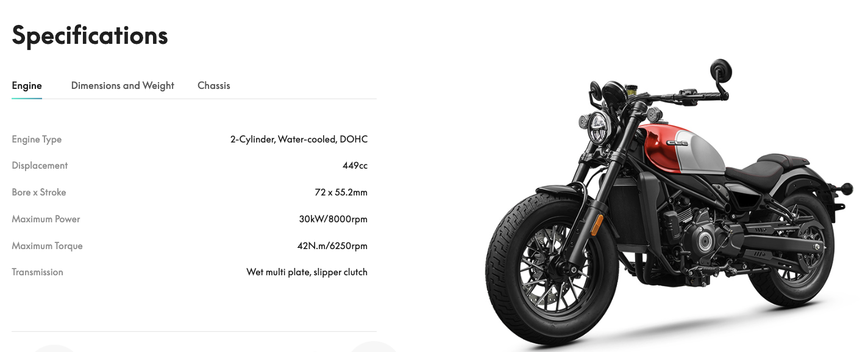Click the motorcycle's front wheel

(x=552, y=267)
